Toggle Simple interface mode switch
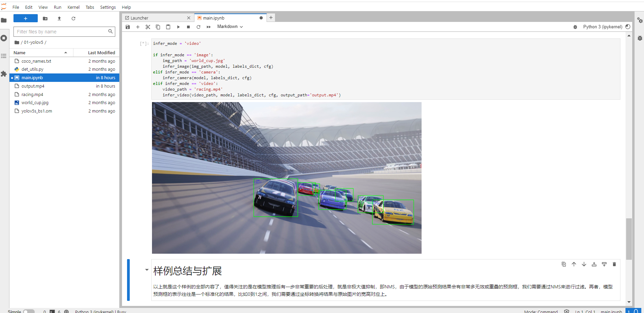The width and height of the screenshot is (644, 313). coord(29,311)
